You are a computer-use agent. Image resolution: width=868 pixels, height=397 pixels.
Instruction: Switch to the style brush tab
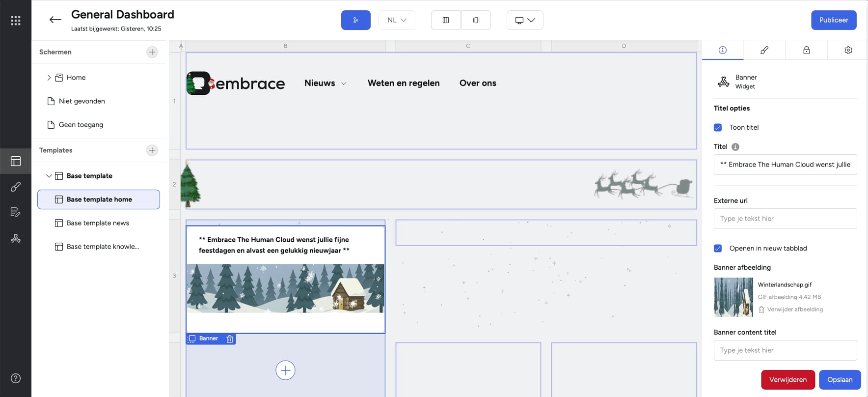[764, 50]
